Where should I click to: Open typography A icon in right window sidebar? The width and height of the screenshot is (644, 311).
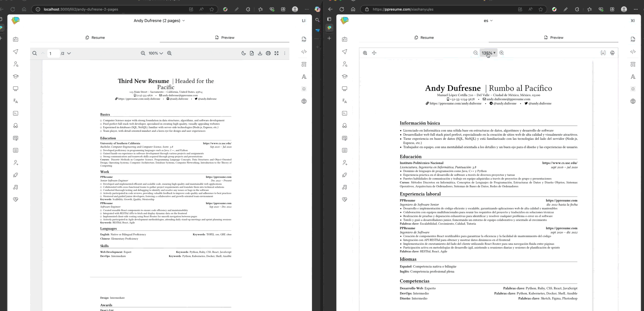pos(633,76)
